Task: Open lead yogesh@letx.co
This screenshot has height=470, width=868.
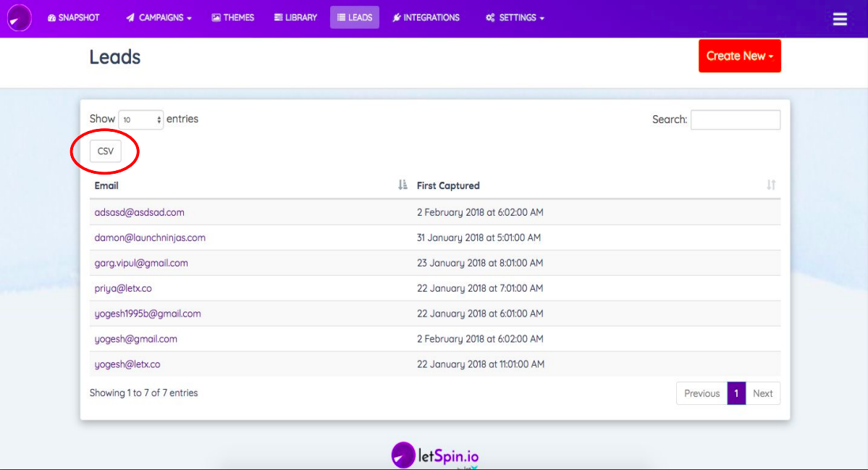Action: tap(127, 364)
